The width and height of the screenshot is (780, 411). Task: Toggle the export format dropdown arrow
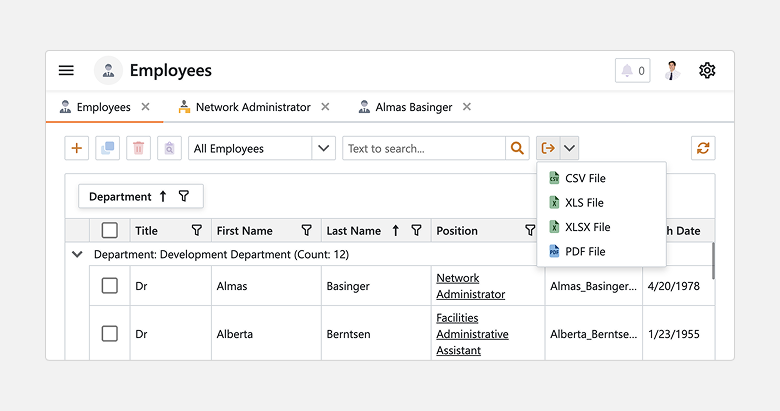[x=569, y=148]
